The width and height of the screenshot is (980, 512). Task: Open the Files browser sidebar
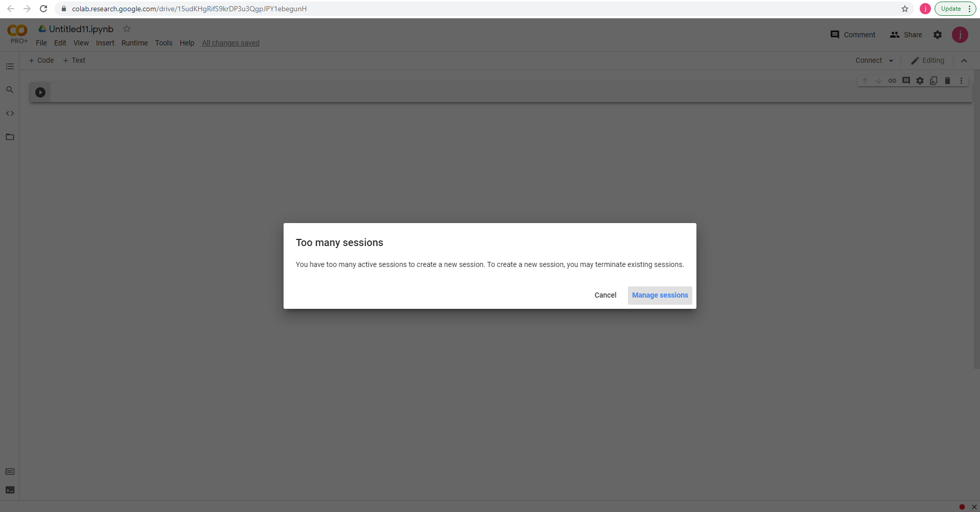click(x=10, y=137)
